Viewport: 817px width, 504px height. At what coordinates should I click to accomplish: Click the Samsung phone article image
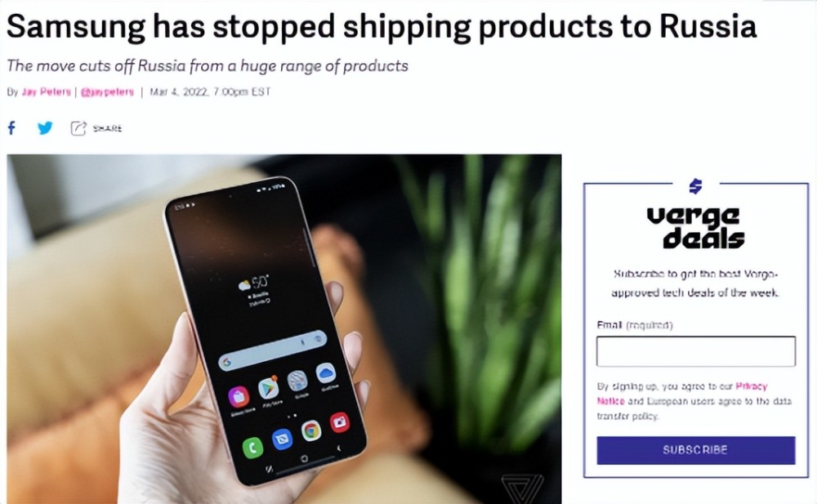(284, 329)
